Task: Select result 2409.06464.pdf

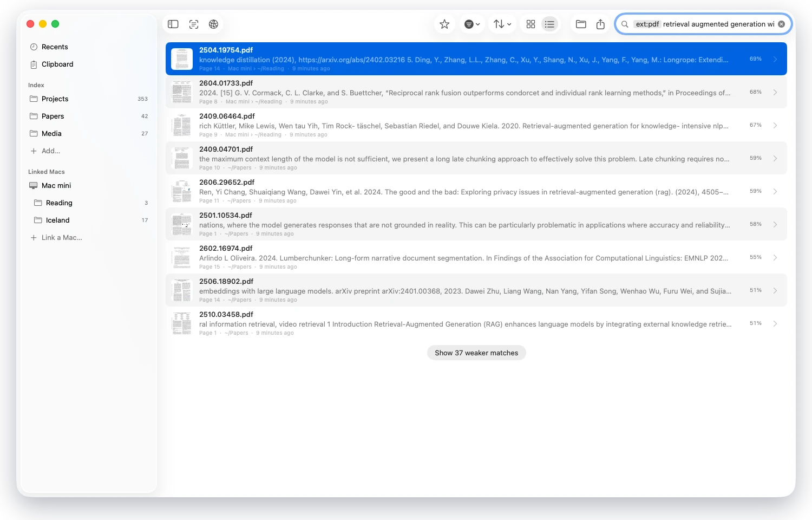Action: (476, 125)
